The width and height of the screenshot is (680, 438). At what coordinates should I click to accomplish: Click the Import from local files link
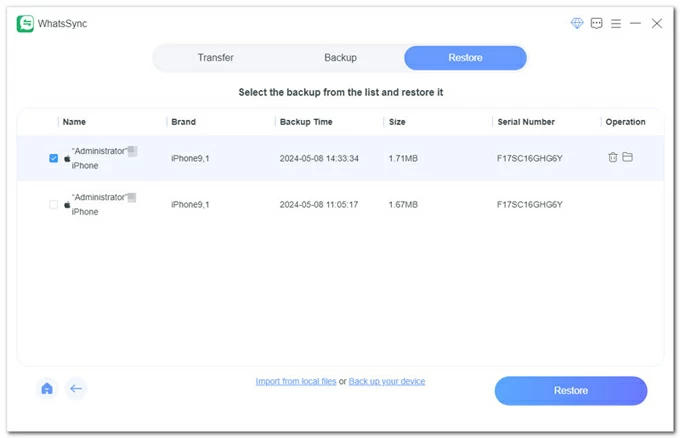point(296,381)
